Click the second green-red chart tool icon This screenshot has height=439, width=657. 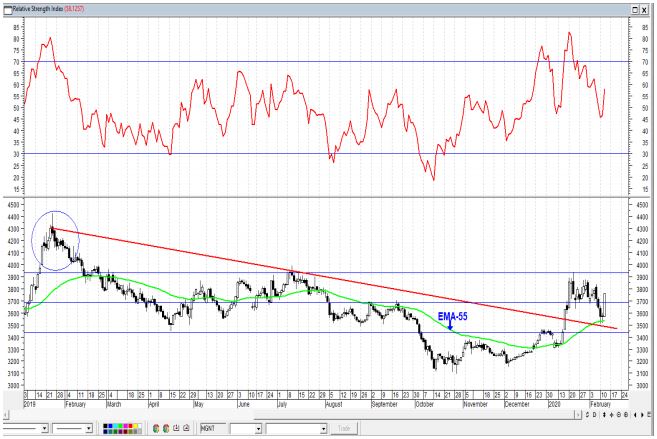[166, 428]
